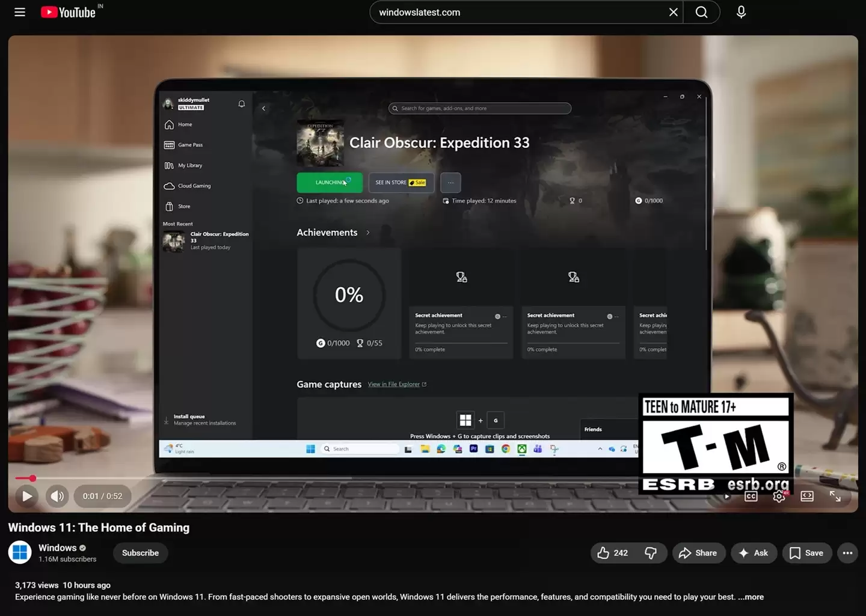Screen dimensions: 866x616
Task: Clear the search box text
Action: point(673,12)
